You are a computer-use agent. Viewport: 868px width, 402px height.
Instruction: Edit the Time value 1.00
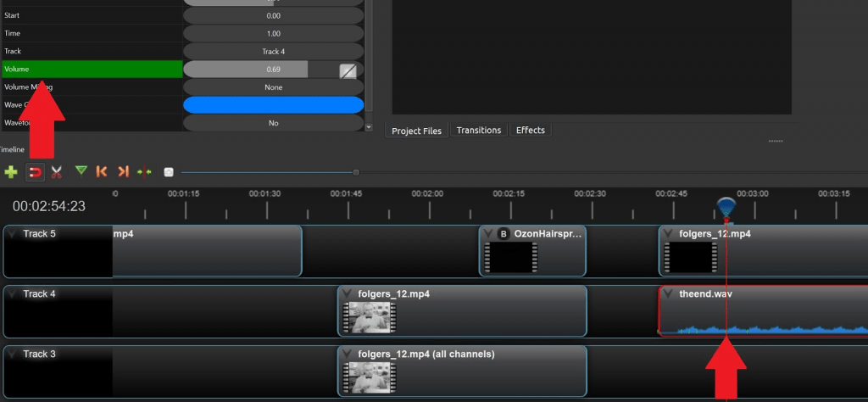pos(274,33)
